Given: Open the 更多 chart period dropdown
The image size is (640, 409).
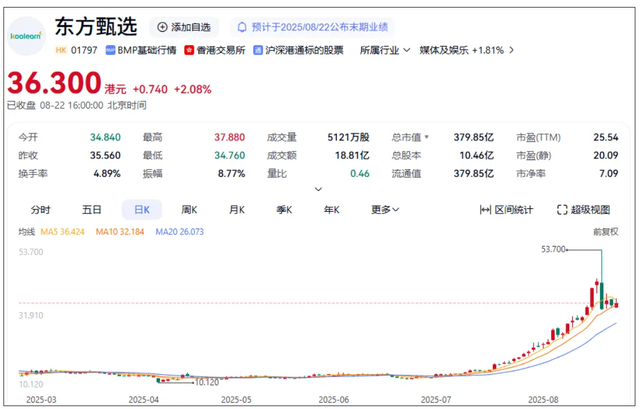Looking at the screenshot, I should 385,210.
